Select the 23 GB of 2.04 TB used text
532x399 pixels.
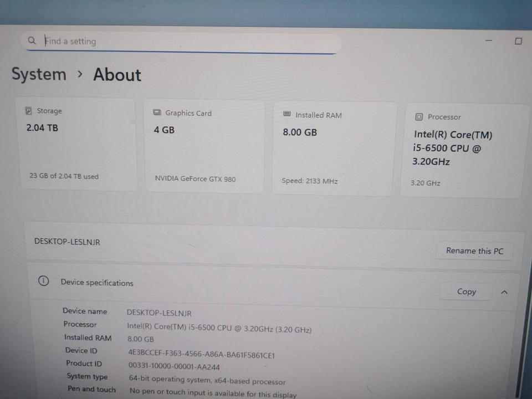click(64, 176)
